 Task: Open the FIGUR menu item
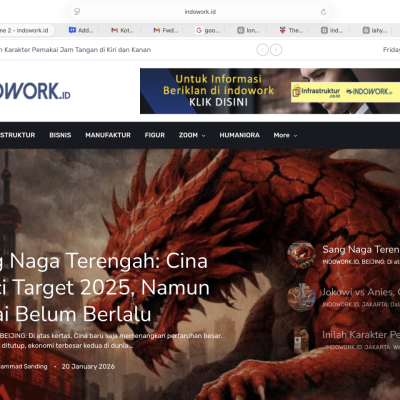tap(155, 135)
